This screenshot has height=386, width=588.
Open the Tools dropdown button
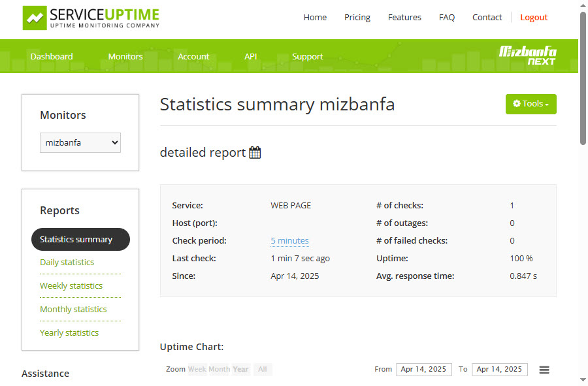pyautogui.click(x=531, y=104)
